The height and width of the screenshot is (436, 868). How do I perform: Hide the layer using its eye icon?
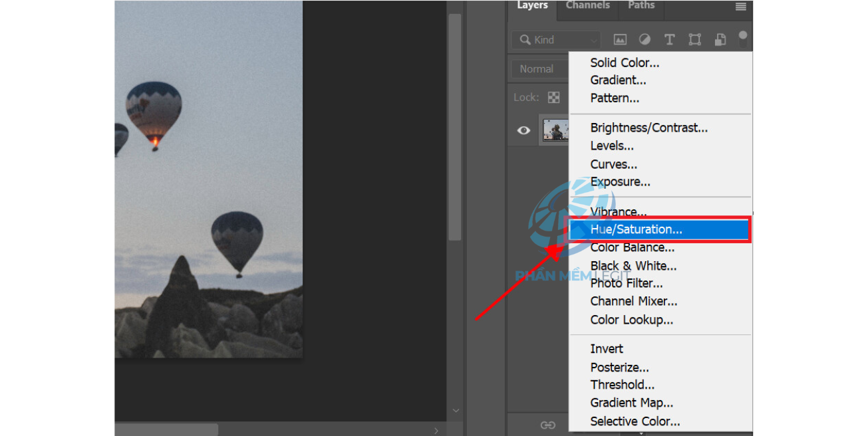click(523, 130)
